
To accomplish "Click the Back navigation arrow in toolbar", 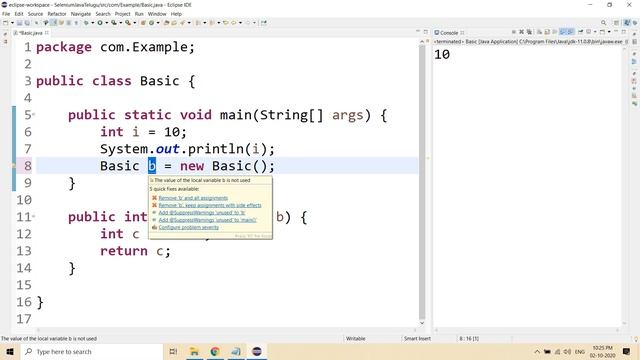I will tap(233, 23).
